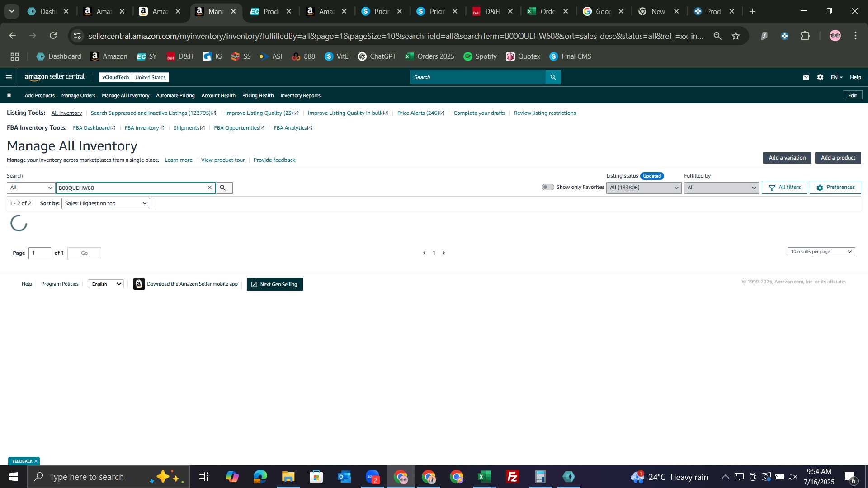Screen dimensions: 868x488
Task: Open the Chrome profile avatar
Action: coord(835,36)
